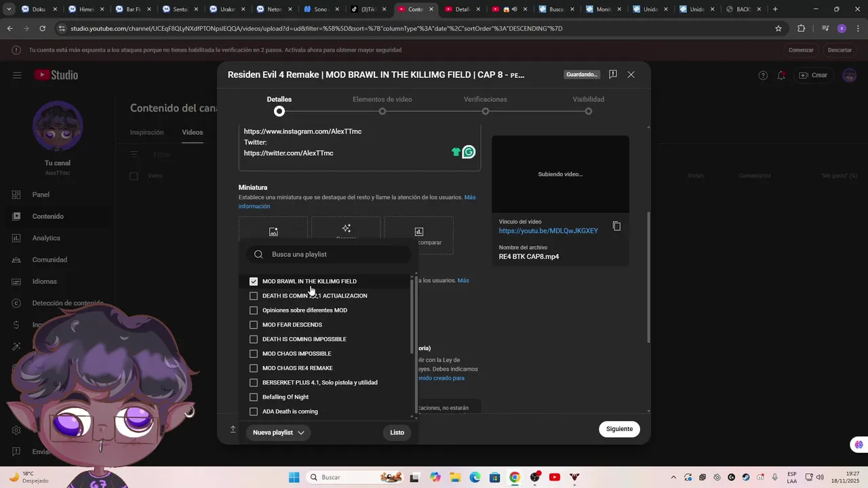Click the YouTube Studio logo
The height and width of the screenshot is (488, 868).
[56, 75]
